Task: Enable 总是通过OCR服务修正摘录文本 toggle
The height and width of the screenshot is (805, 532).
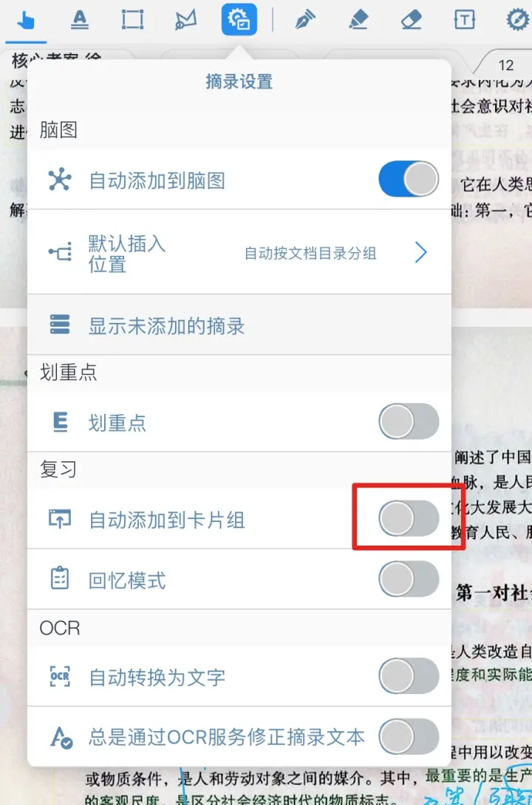Action: (x=409, y=737)
